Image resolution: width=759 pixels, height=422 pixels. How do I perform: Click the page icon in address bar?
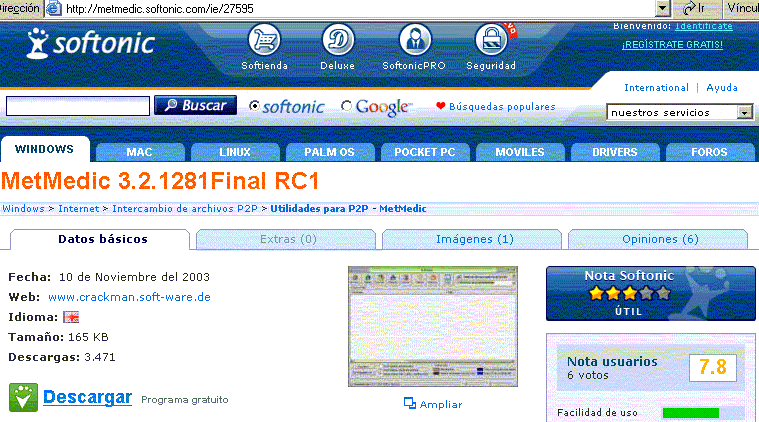point(54,8)
